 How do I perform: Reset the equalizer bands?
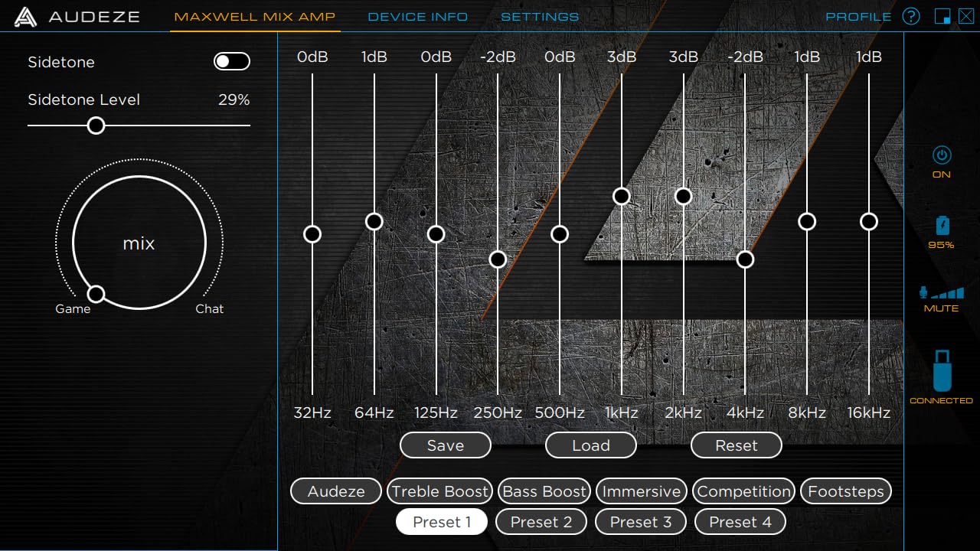point(737,445)
